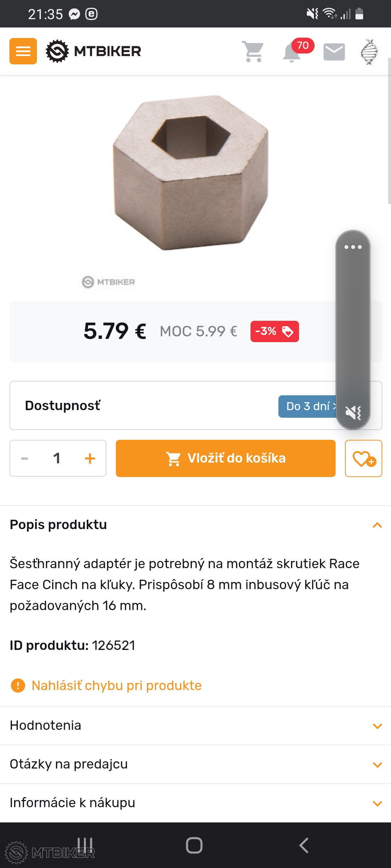This screenshot has width=391, height=868.
Task: Expand Informácie k nákupu section
Action: 377,803
